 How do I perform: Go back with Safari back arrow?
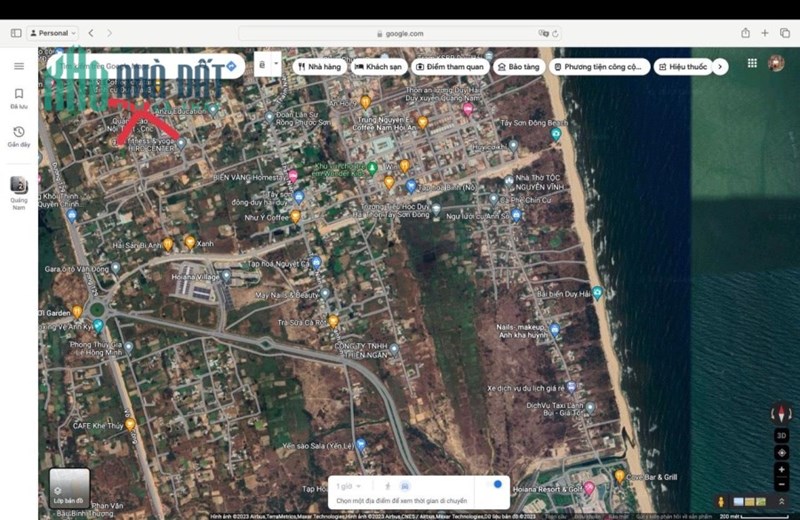tap(91, 33)
